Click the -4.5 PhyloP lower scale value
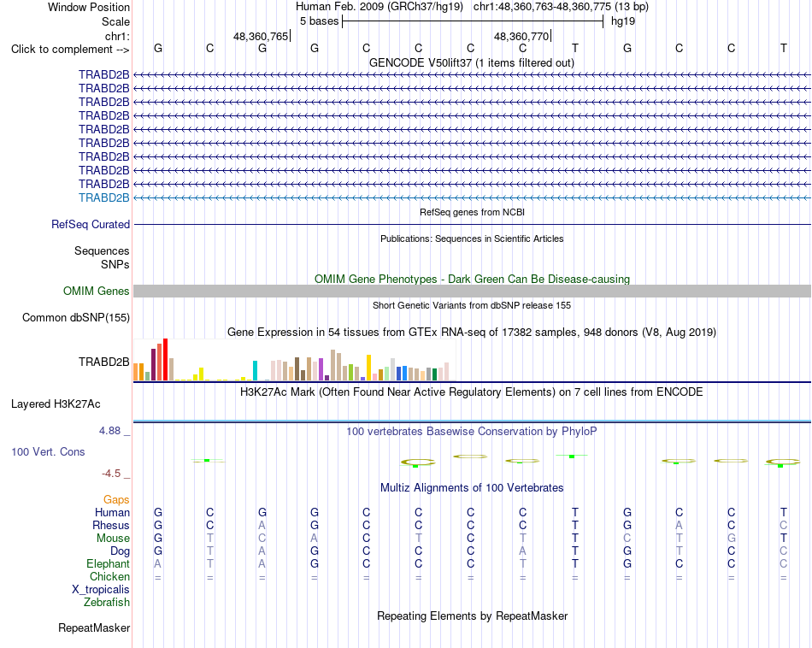The width and height of the screenshot is (812, 648). pos(111,474)
